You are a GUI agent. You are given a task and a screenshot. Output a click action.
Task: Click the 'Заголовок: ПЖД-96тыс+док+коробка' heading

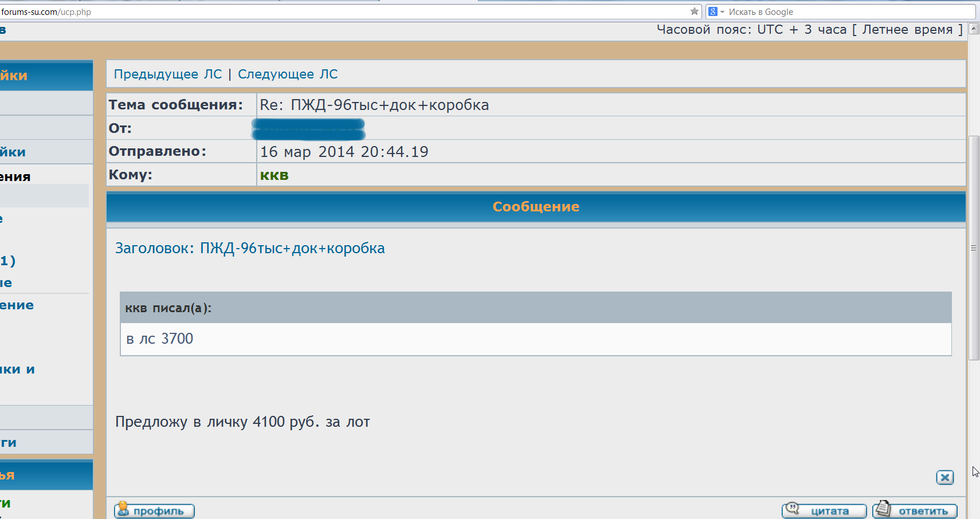point(250,249)
